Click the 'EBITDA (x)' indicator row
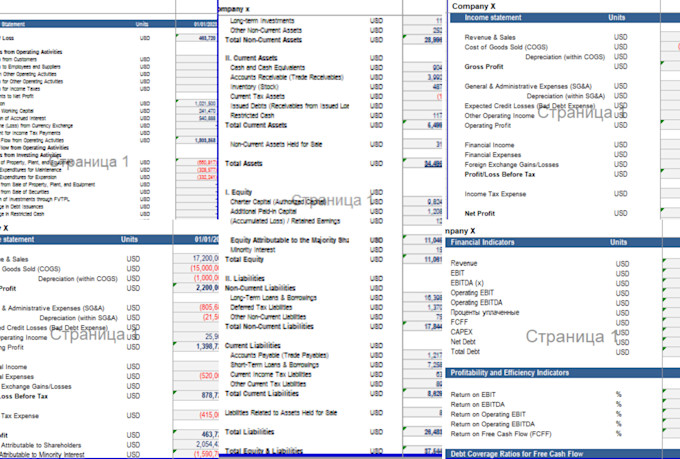This screenshot has width=680, height=459. (467, 283)
